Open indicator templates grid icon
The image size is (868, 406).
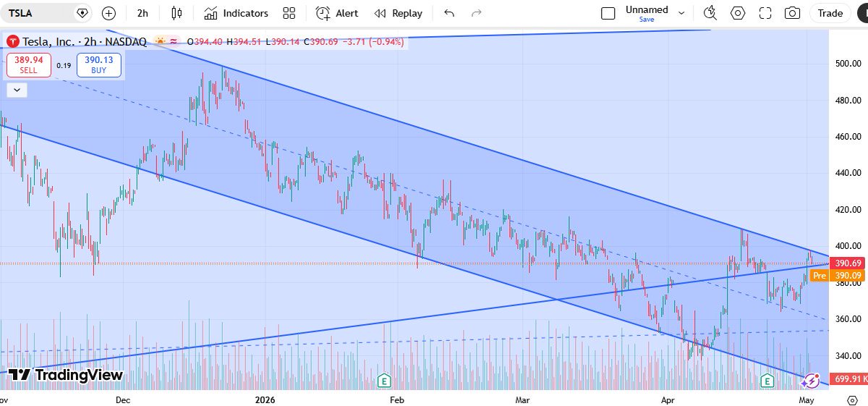289,13
